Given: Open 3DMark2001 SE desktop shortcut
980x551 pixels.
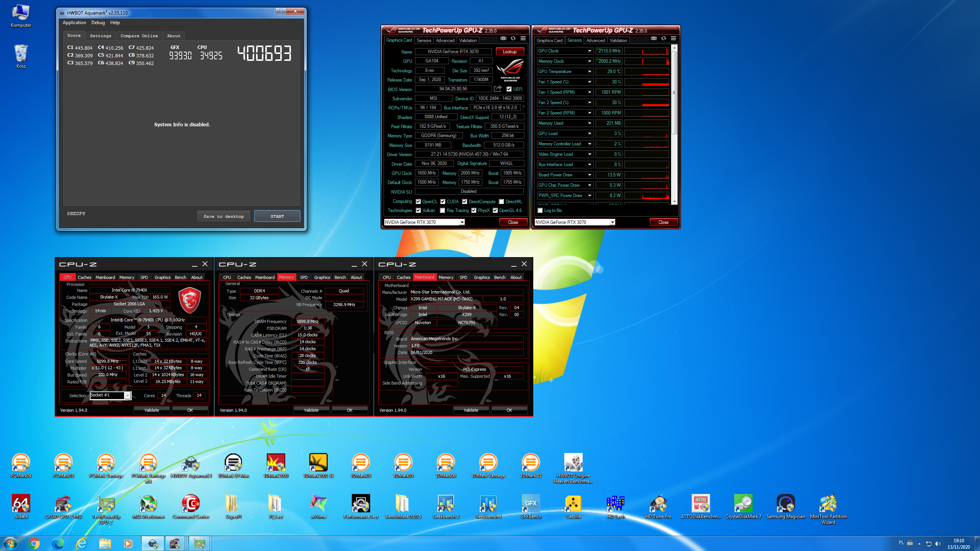Looking at the screenshot, I should pos(318,466).
